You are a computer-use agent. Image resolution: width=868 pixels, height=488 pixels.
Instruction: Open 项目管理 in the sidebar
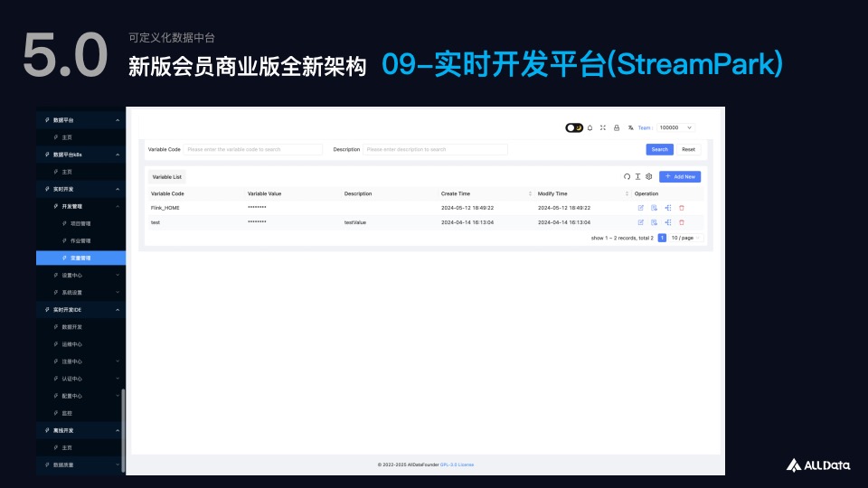[x=80, y=223]
